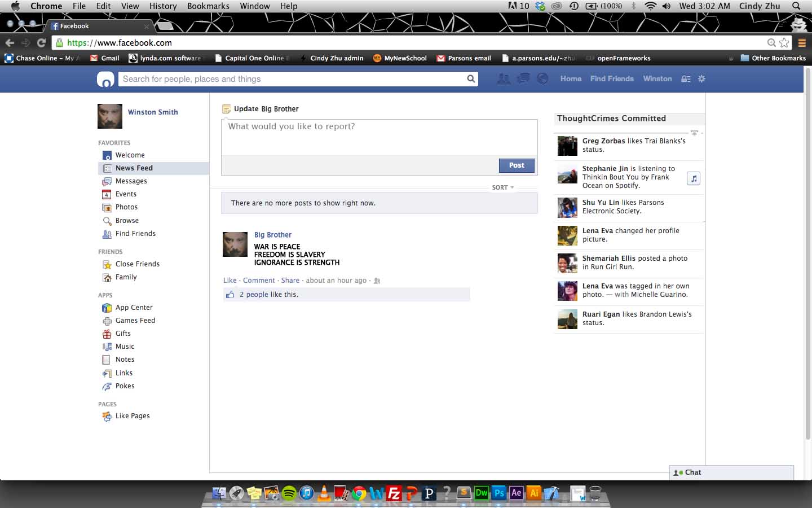This screenshot has height=508, width=812.
Task: Open the Edit menu
Action: 103,6
